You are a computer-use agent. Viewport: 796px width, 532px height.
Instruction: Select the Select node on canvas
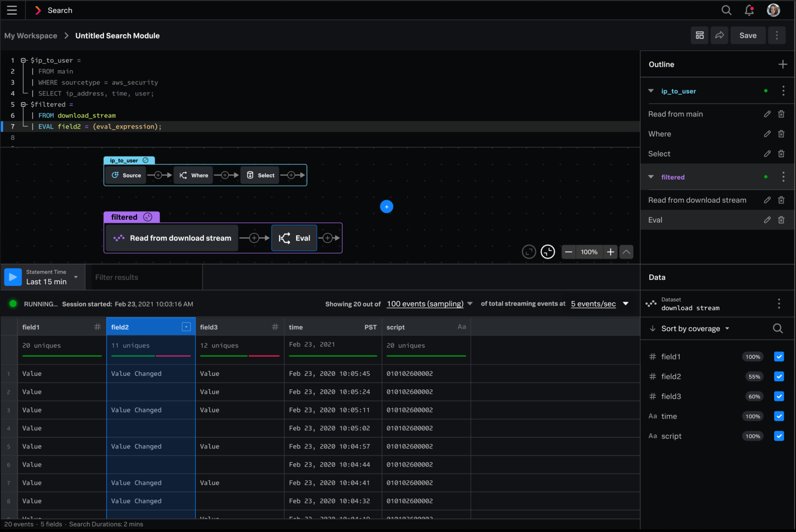[x=260, y=175]
